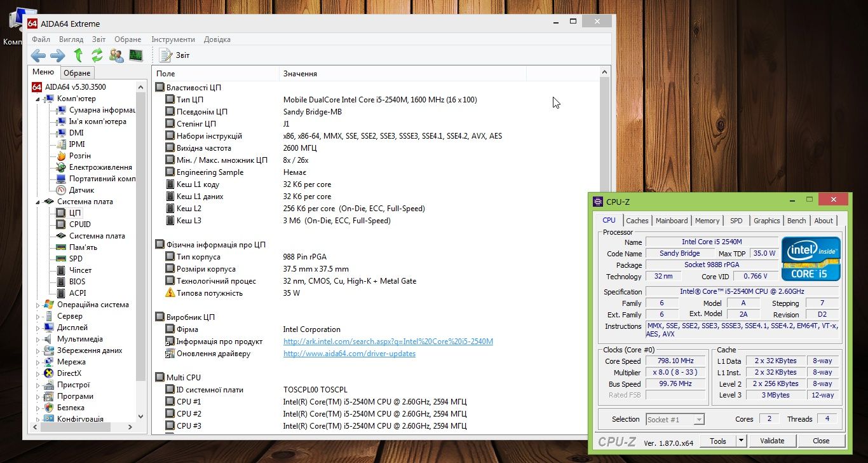Click Validate button in CPU-Z
868x463 pixels.
click(x=772, y=441)
